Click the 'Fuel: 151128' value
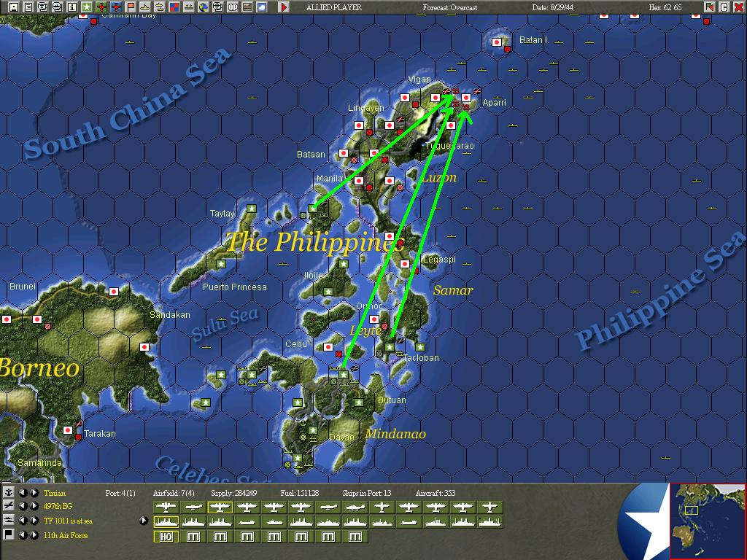 (x=300, y=493)
